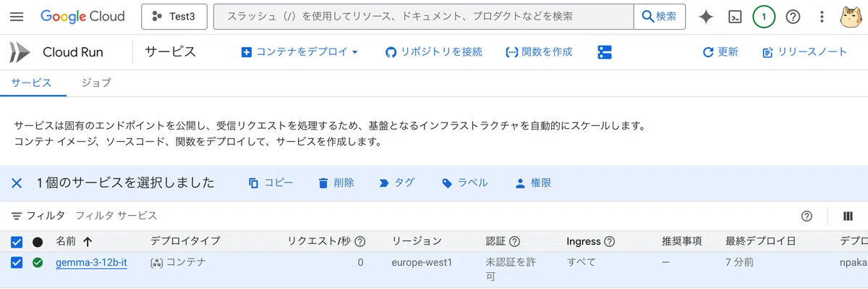This screenshot has width=868, height=289.
Task: Toggle the select-all header checkbox
Action: click(17, 242)
